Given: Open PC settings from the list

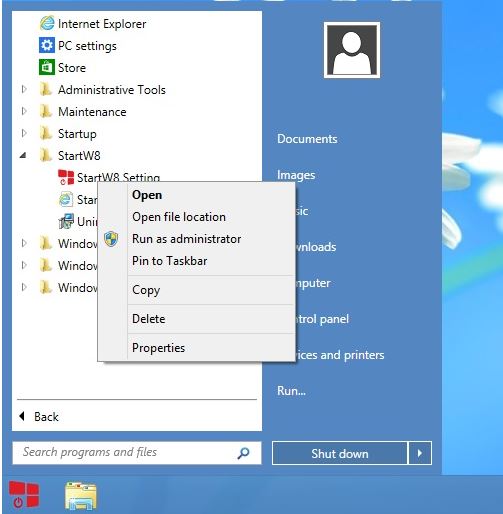Looking at the screenshot, I should pyautogui.click(x=87, y=46).
